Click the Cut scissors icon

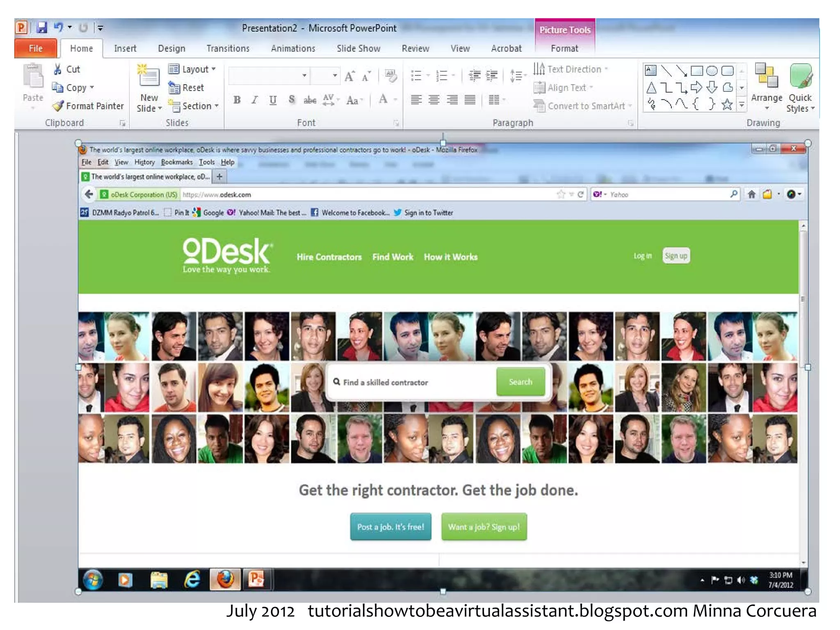coord(58,69)
